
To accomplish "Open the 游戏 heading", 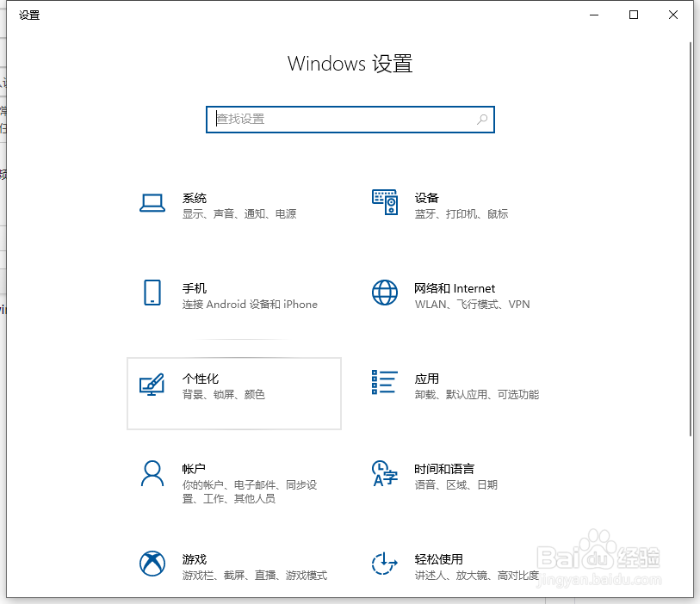I will [x=195, y=559].
